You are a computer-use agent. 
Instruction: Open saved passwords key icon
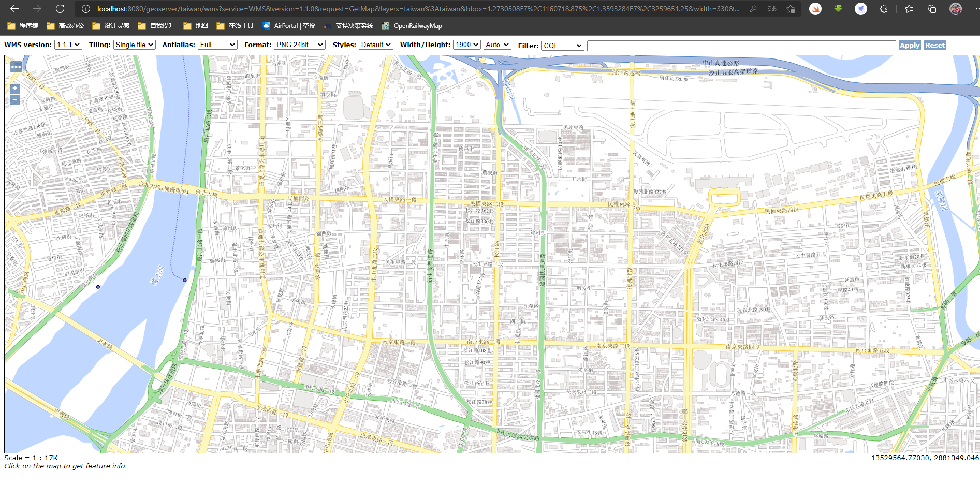click(753, 9)
